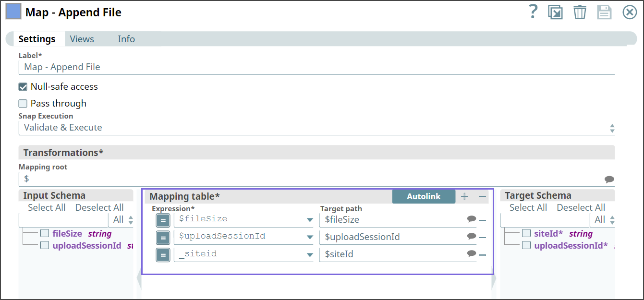Viewport: 644px width, 300px height.
Task: Open the All filter dropdown in Target Schema
Action: tap(602, 219)
